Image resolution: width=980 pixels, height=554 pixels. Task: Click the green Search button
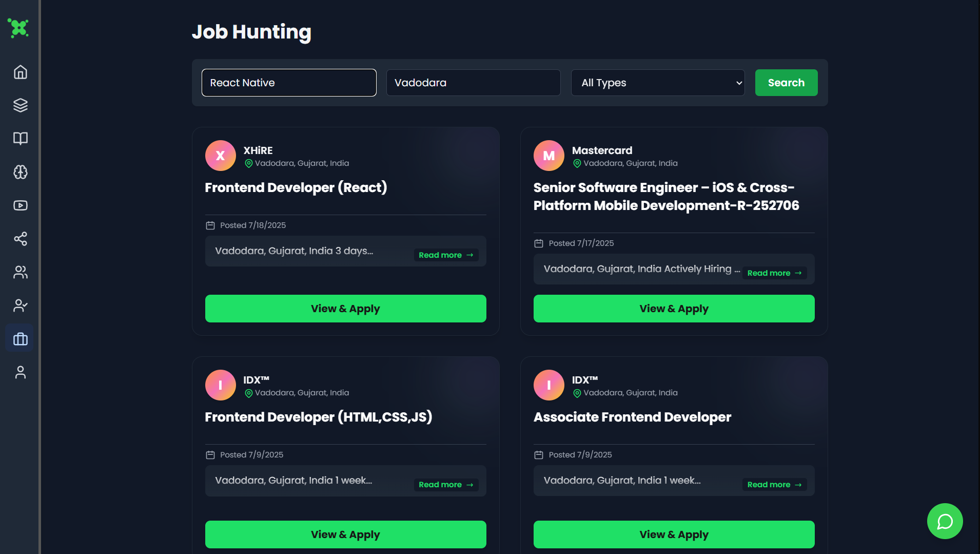[786, 83]
